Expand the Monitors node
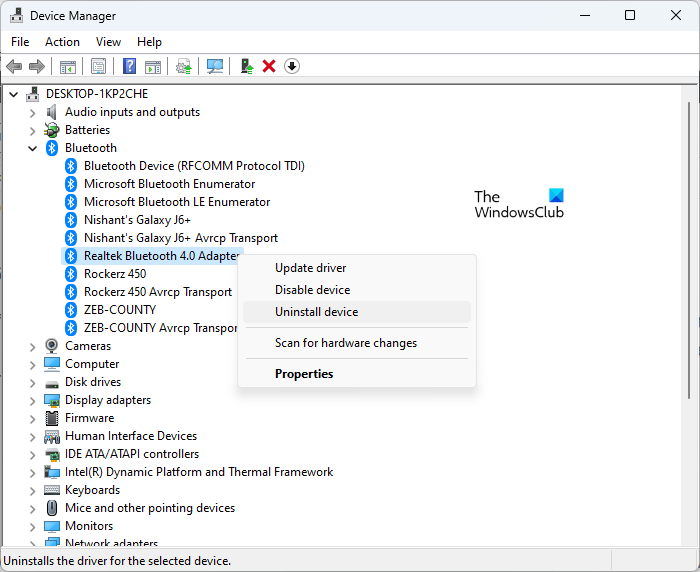Screen dimensions: 700x572 point(32,527)
